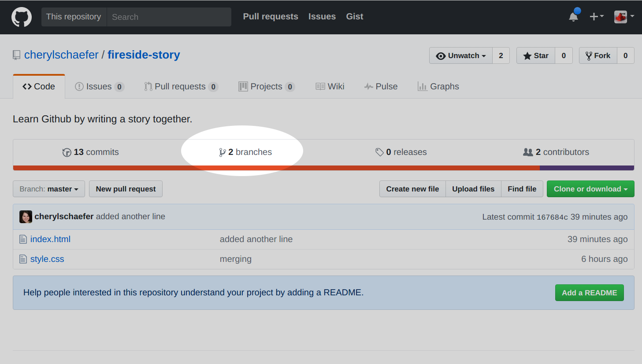
Task: Click the watchers count 2
Action: (x=501, y=55)
